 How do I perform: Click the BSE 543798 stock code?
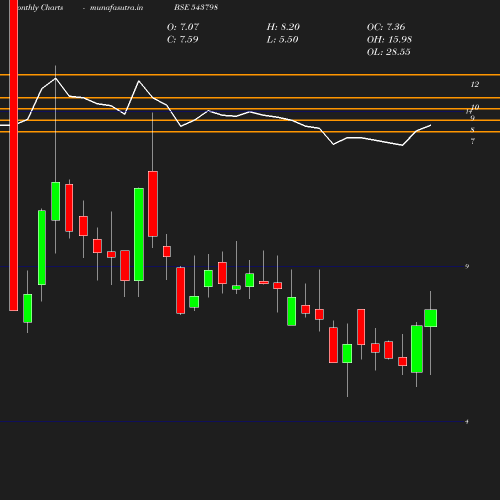(x=196, y=8)
